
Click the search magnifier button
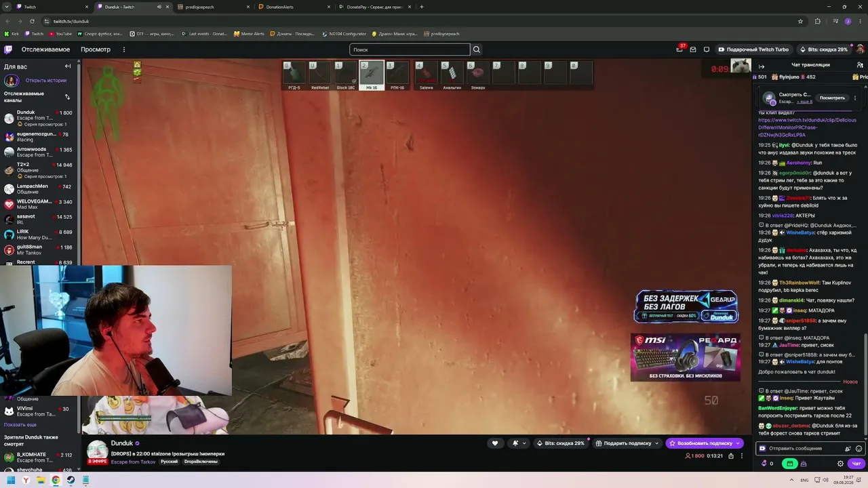pos(477,49)
